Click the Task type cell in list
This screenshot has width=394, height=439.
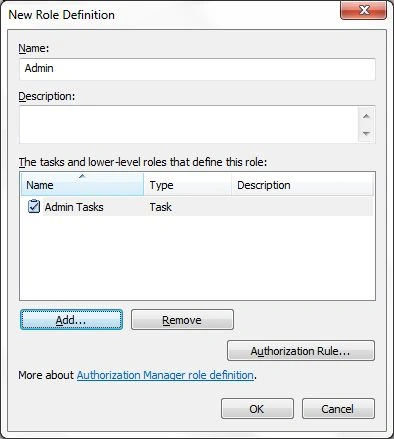tap(161, 207)
